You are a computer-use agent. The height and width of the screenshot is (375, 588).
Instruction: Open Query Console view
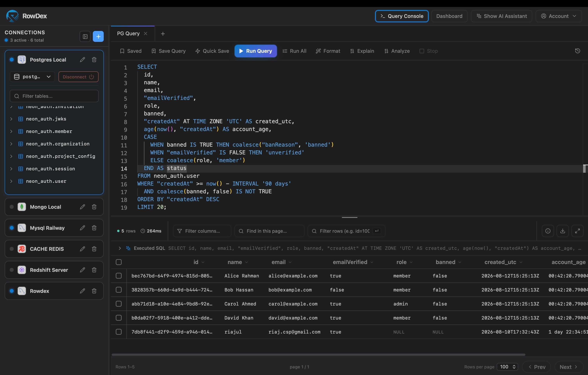click(x=402, y=16)
